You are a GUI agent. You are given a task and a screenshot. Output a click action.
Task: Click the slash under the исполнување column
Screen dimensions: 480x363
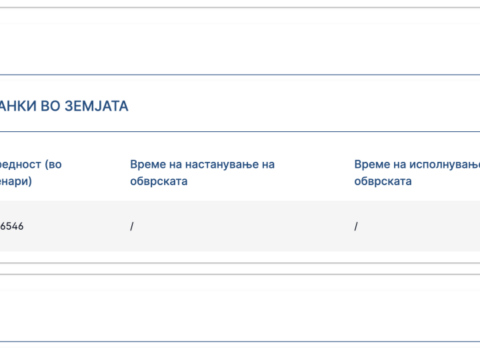point(356,226)
